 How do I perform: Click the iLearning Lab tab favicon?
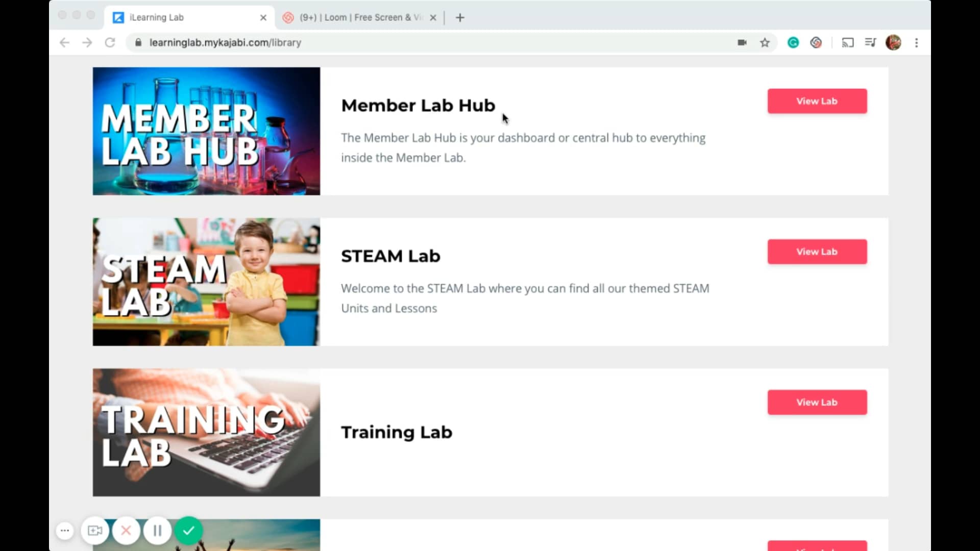[118, 18]
